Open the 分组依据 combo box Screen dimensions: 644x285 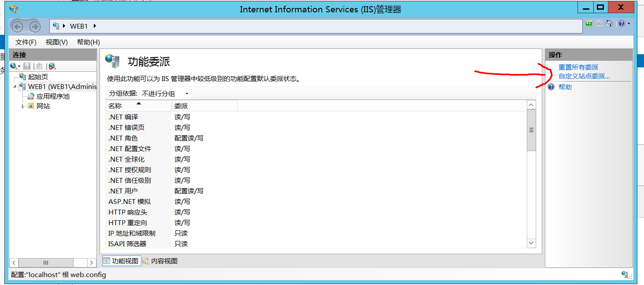click(x=165, y=93)
